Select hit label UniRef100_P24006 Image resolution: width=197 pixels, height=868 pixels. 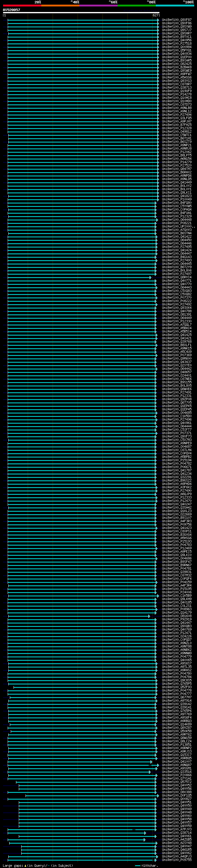(x=177, y=592)
